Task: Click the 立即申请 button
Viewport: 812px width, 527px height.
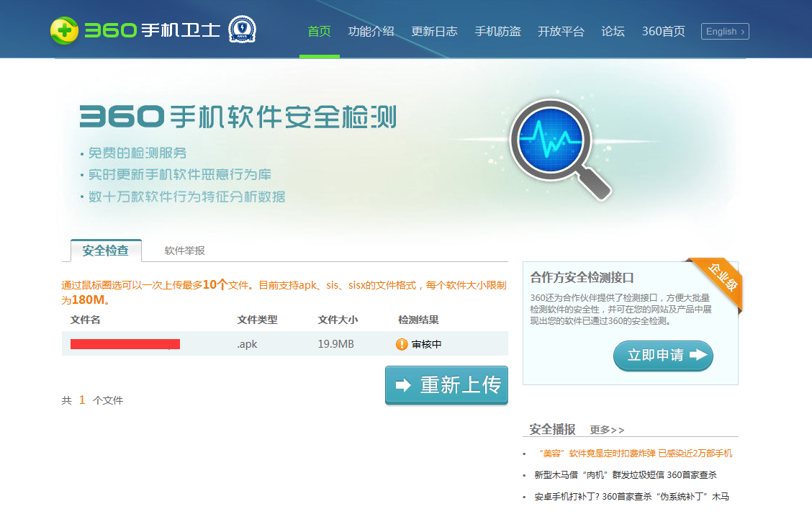Action: 663,356
